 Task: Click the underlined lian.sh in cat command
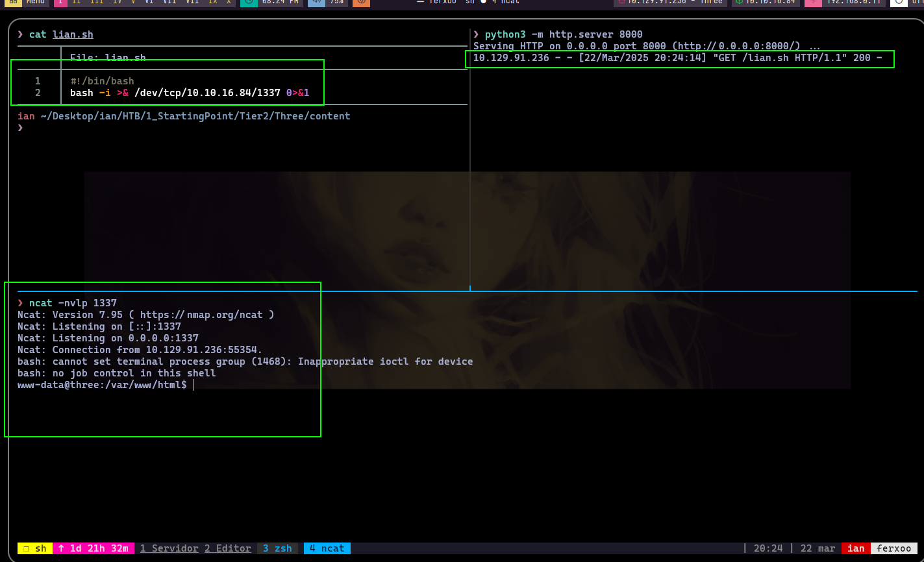coord(73,34)
